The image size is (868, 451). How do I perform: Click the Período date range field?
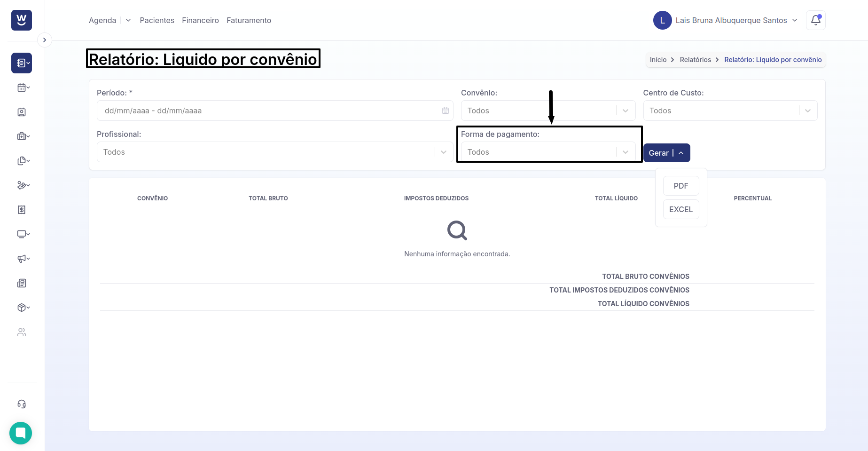275,111
